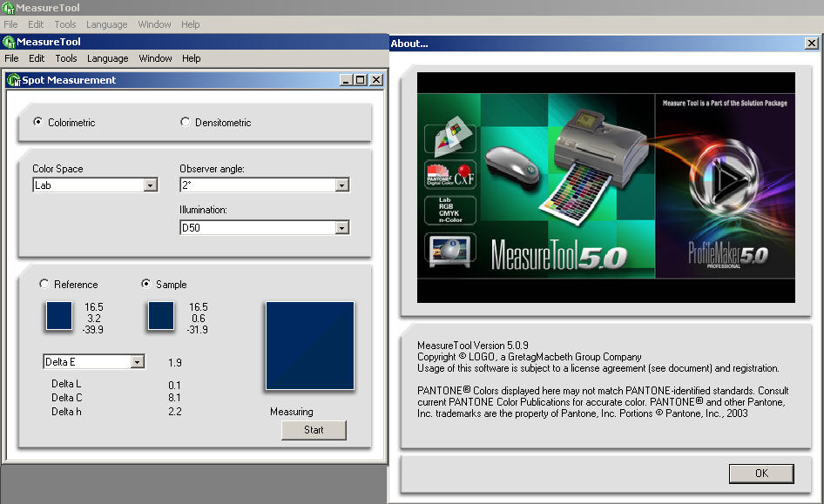Screen dimensions: 824x504
Task: Choose the Reference radio button
Action: (44, 284)
